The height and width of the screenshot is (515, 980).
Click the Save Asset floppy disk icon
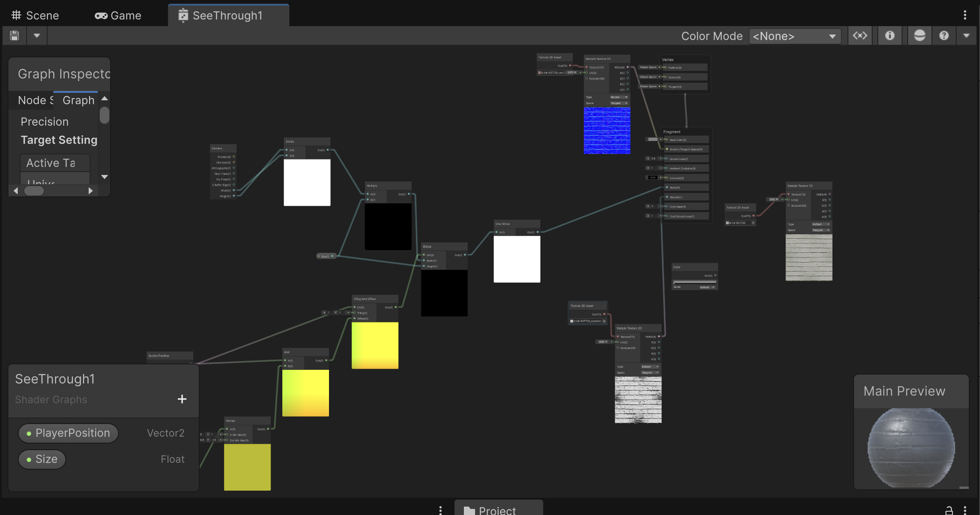coord(14,35)
